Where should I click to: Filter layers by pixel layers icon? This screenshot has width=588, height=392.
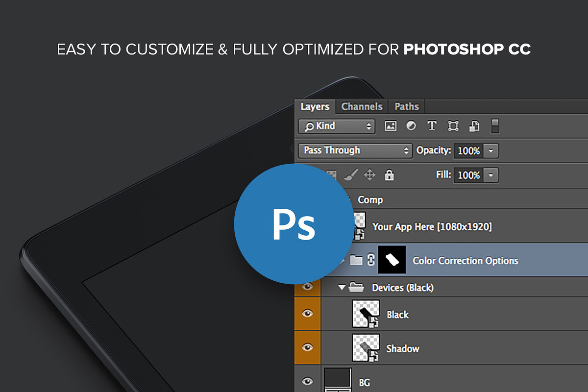[x=391, y=126]
